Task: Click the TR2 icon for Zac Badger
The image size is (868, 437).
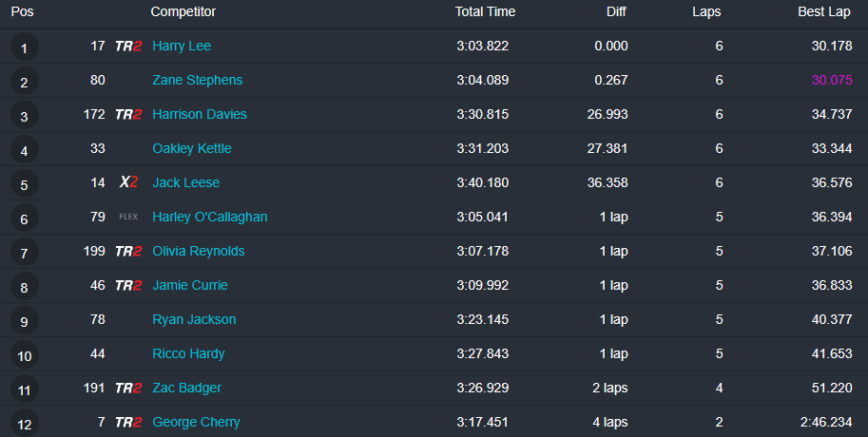Action: pos(128,389)
